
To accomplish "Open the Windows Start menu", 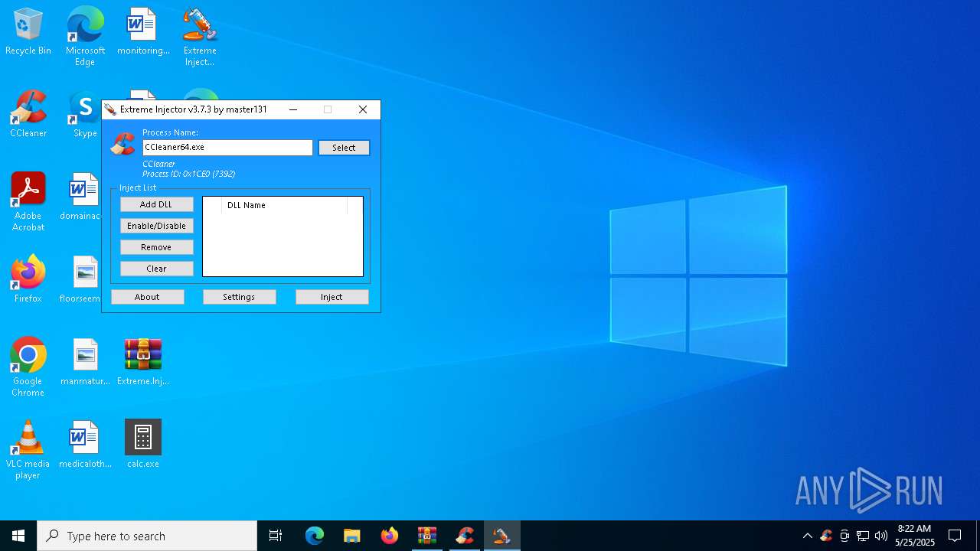I will (x=18, y=536).
